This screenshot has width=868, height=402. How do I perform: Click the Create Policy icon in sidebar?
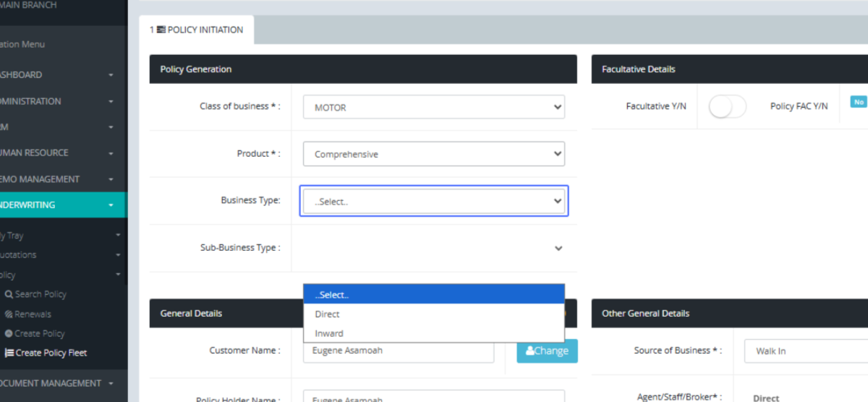pos(9,334)
